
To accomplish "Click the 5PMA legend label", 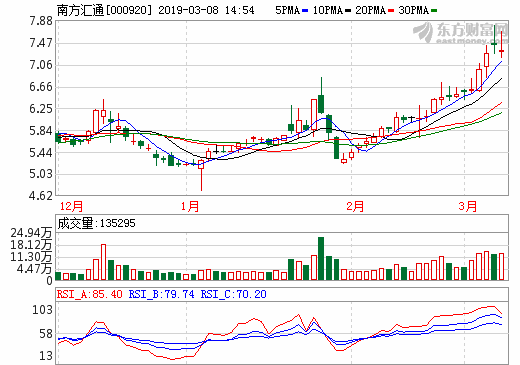I will tap(288, 10).
